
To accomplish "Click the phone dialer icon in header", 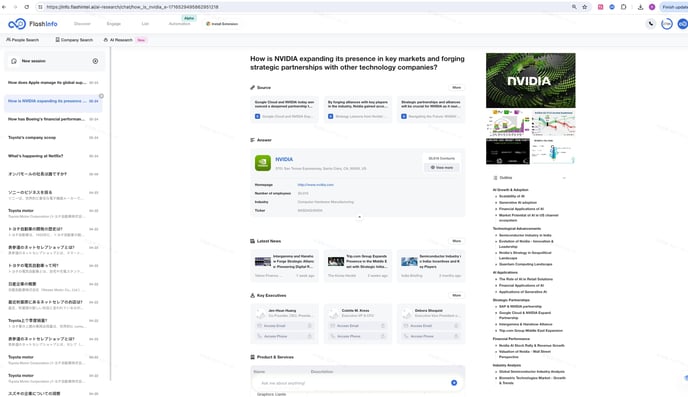I will click(651, 24).
